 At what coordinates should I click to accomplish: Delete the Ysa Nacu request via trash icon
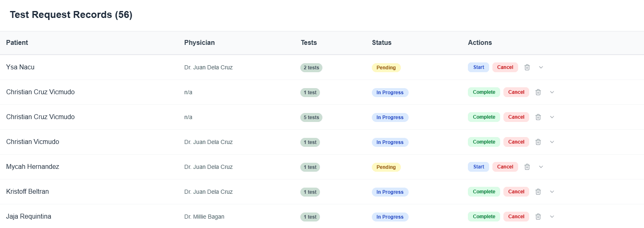click(x=527, y=67)
